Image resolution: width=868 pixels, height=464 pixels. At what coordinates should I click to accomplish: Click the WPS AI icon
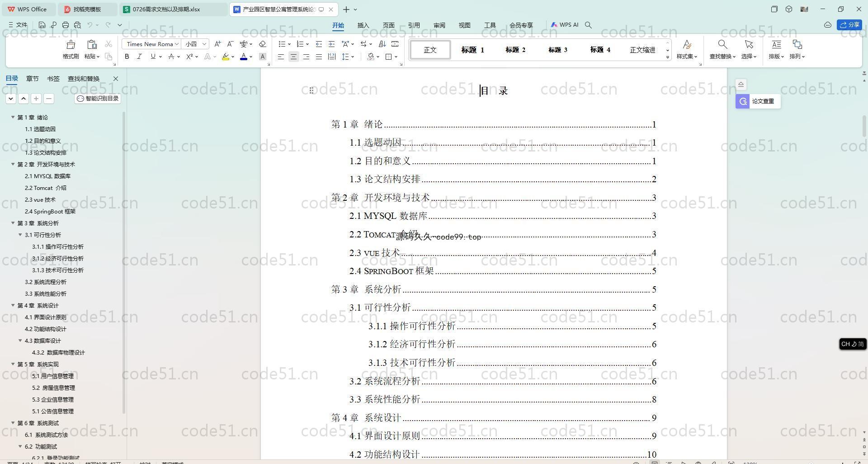564,25
